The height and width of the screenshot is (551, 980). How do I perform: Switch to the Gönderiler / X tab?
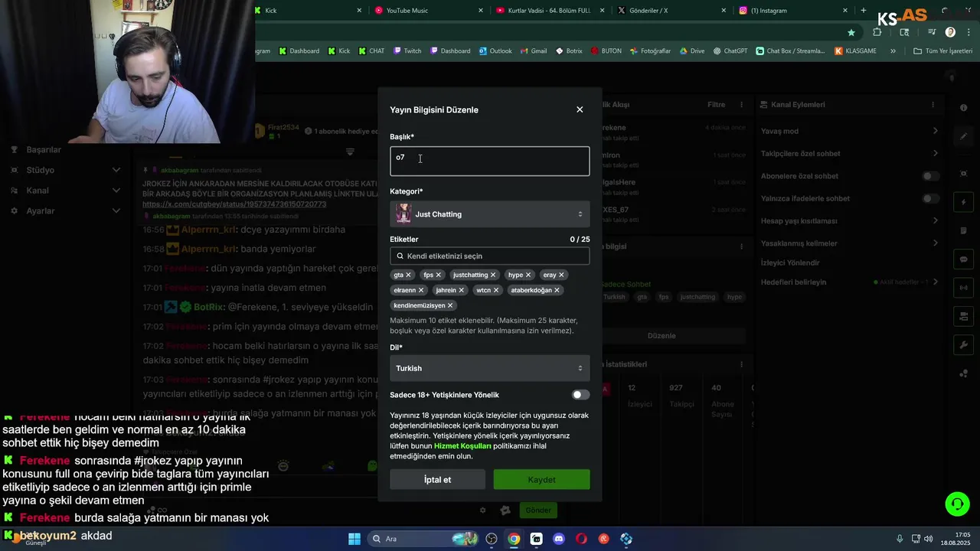point(672,11)
